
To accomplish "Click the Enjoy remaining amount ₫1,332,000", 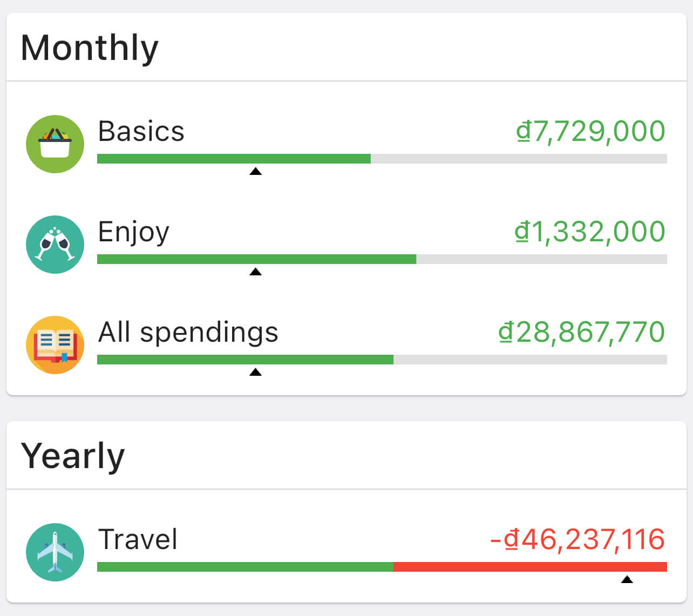I will pyautogui.click(x=590, y=232).
